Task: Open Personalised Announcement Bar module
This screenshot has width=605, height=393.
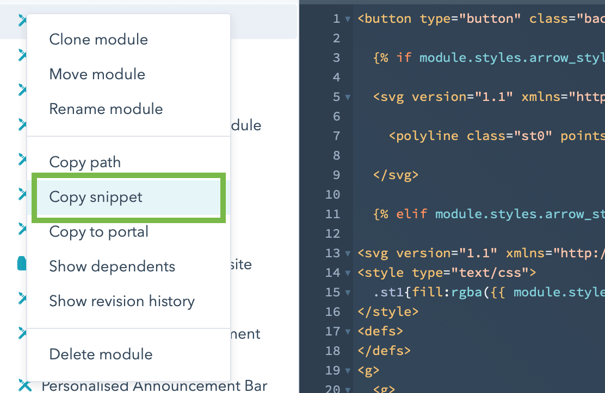Action: (x=154, y=386)
